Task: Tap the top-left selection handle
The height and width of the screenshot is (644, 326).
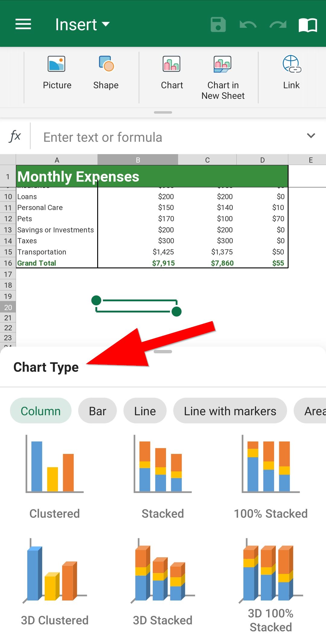Action: tap(96, 300)
